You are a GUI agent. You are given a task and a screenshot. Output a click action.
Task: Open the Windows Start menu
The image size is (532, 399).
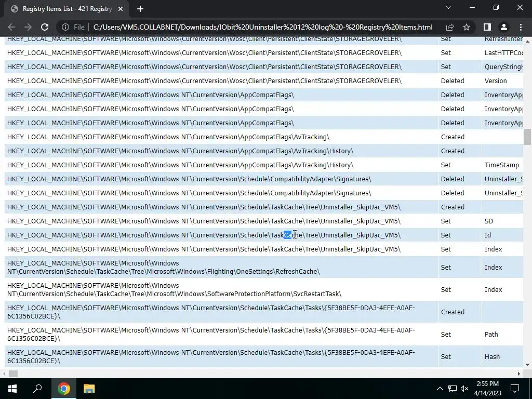click(x=12, y=389)
